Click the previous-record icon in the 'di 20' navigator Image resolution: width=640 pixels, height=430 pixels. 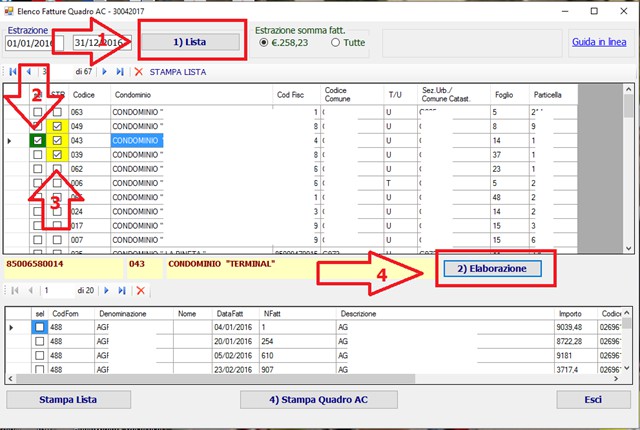[31, 290]
